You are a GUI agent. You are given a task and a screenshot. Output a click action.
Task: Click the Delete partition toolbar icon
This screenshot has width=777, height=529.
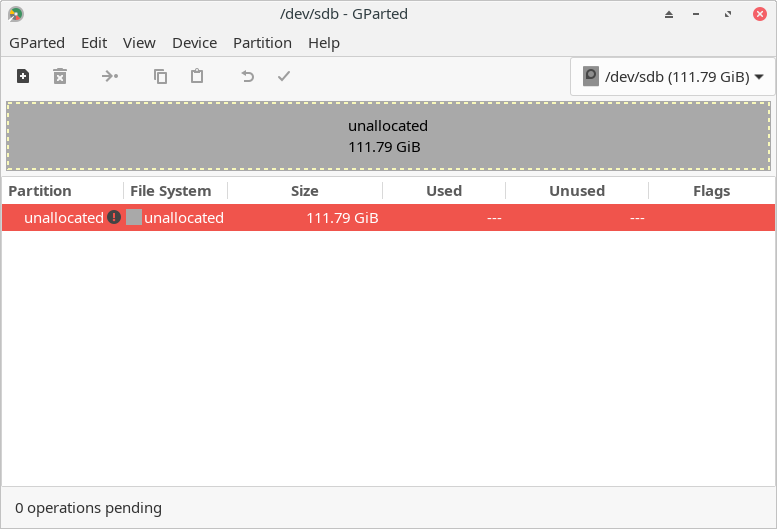[60, 76]
